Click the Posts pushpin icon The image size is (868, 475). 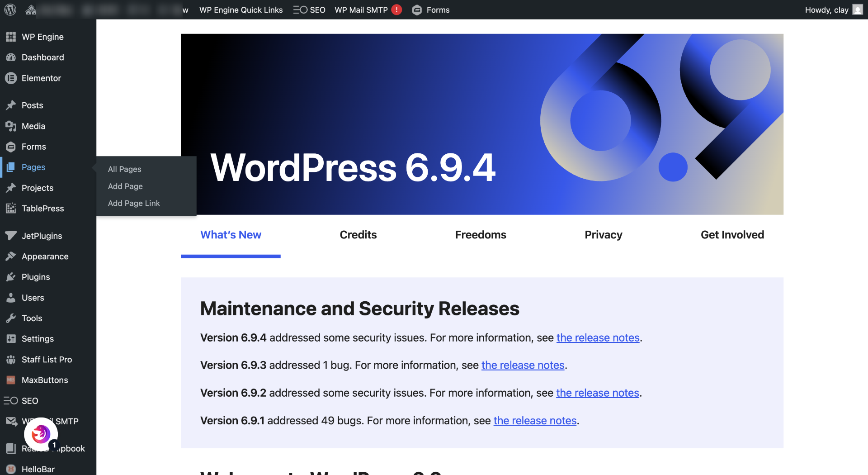11,105
